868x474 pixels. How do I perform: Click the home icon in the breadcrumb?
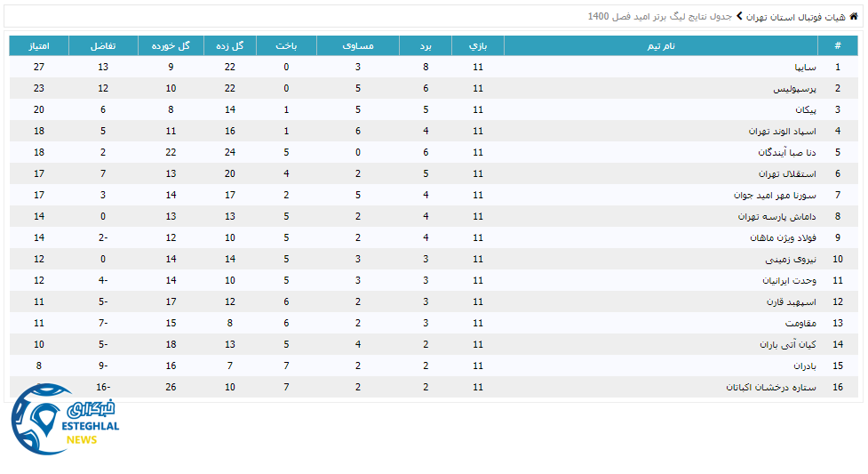(x=854, y=16)
